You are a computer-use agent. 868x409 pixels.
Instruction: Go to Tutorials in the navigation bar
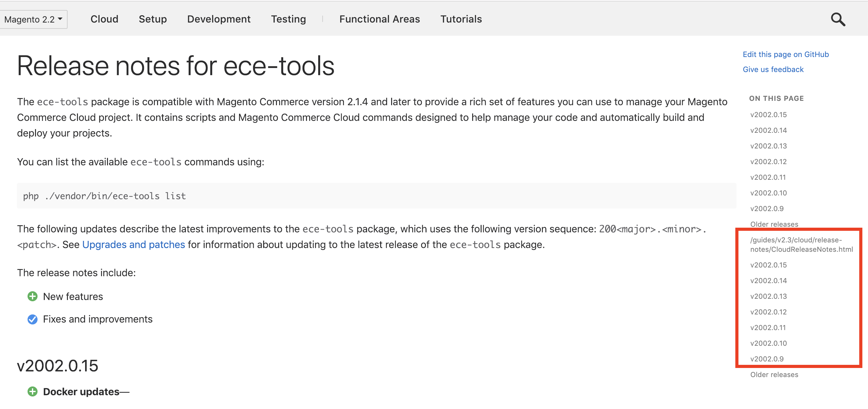[461, 19]
